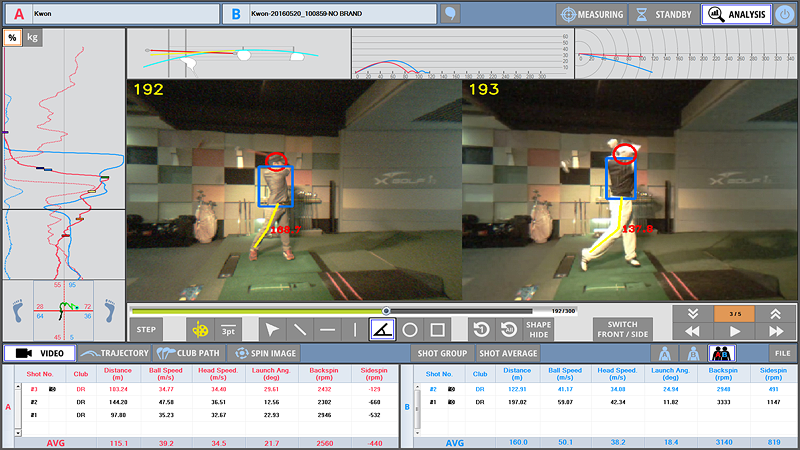
Task: Open the golf ball icon next to player B
Action: 451,14
